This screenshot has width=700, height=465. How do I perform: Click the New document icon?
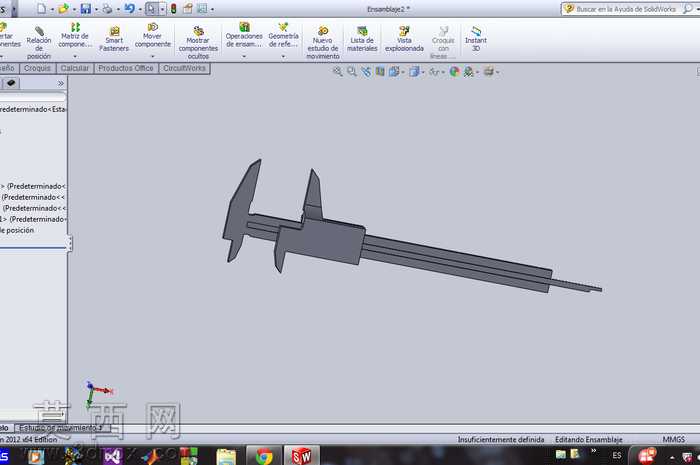click(x=42, y=8)
